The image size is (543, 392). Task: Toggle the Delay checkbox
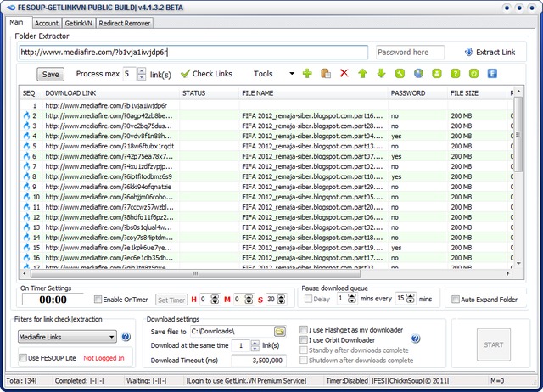click(308, 299)
